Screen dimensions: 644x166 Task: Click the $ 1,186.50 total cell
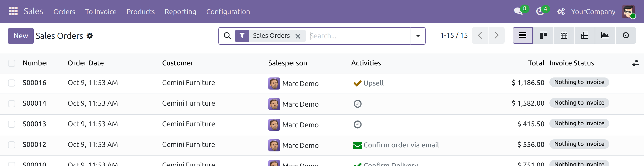pyautogui.click(x=528, y=83)
